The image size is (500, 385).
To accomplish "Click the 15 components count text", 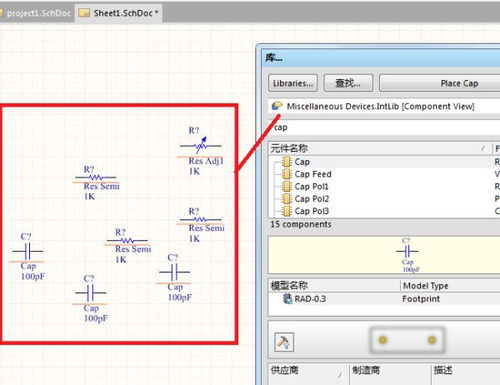I will pos(301,224).
